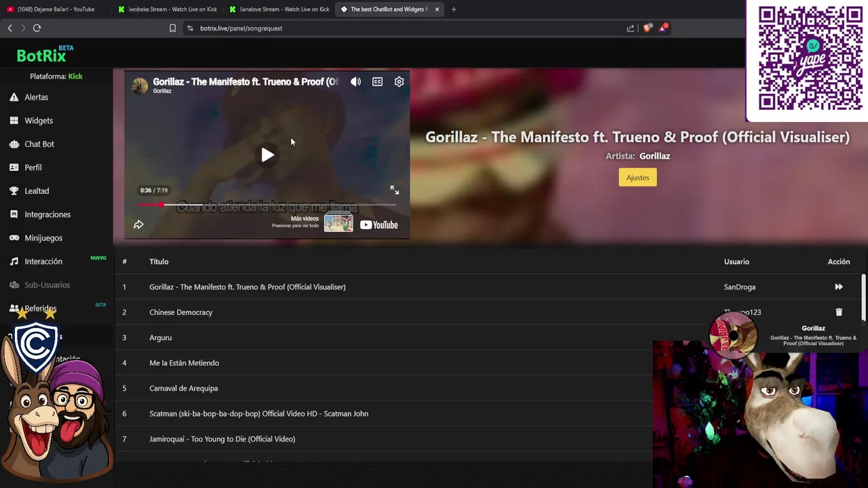Switch to the iwobeka Stream Kick tab
The width and height of the screenshot is (868, 488).
167,9
